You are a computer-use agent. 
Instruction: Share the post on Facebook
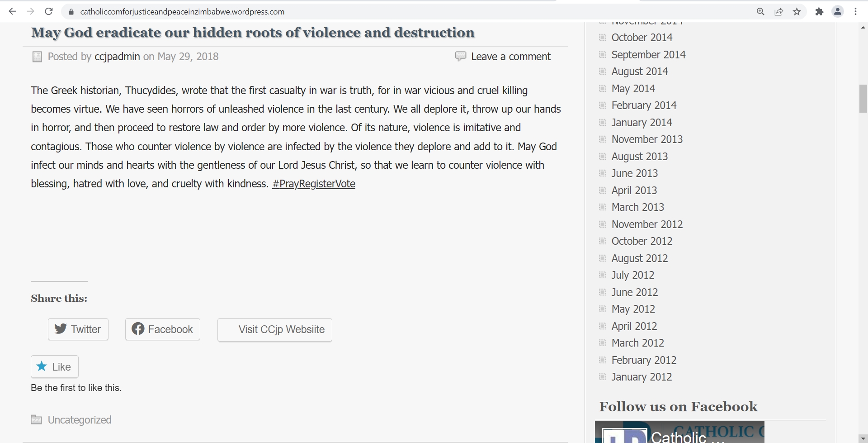pyautogui.click(x=163, y=329)
